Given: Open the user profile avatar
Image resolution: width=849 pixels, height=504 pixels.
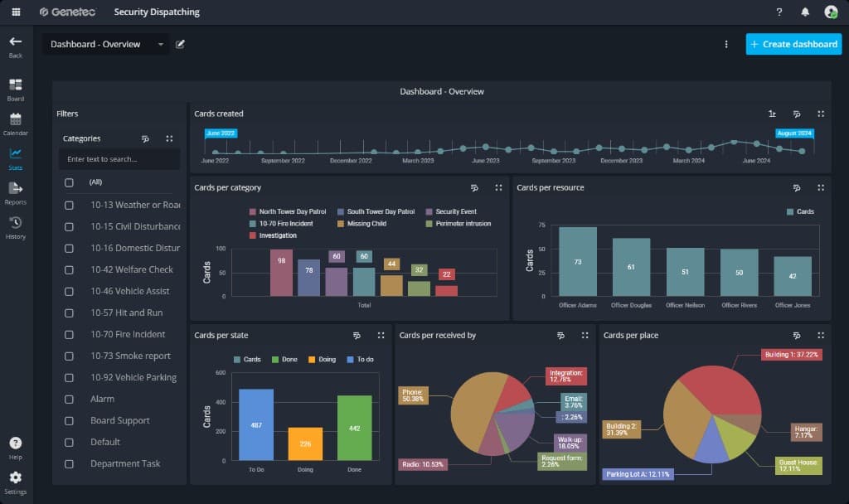Looking at the screenshot, I should click(x=831, y=12).
